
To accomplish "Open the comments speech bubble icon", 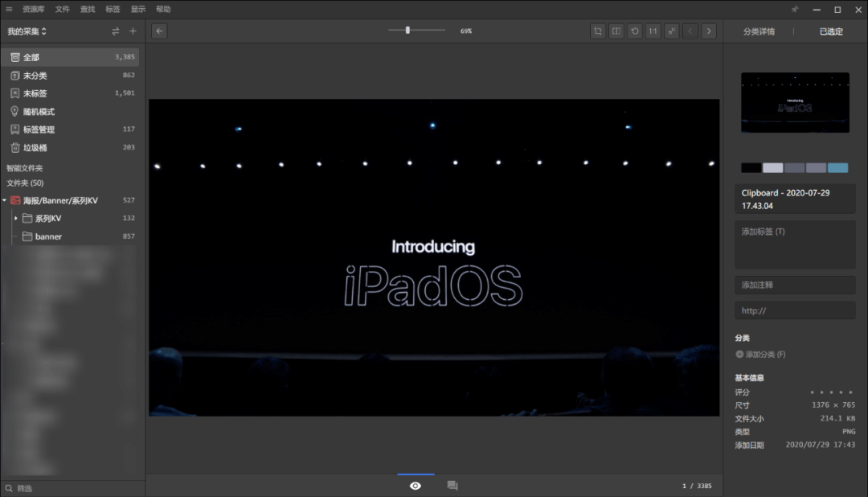I will 452,486.
